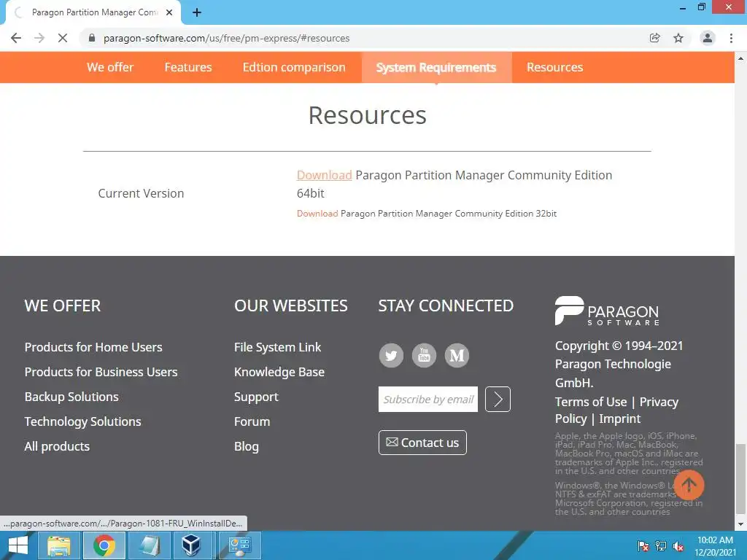The height and width of the screenshot is (560, 747).
Task: Open Privacy Policy link
Action: [659, 402]
